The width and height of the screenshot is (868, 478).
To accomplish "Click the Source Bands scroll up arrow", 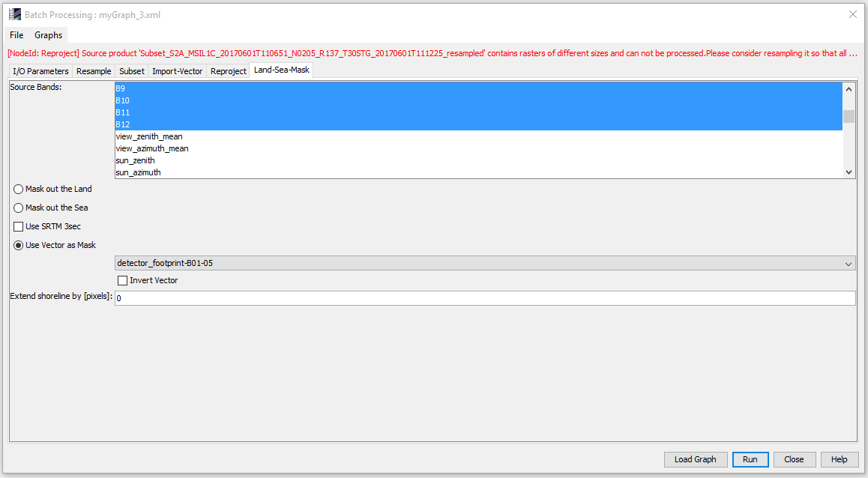I will point(849,88).
